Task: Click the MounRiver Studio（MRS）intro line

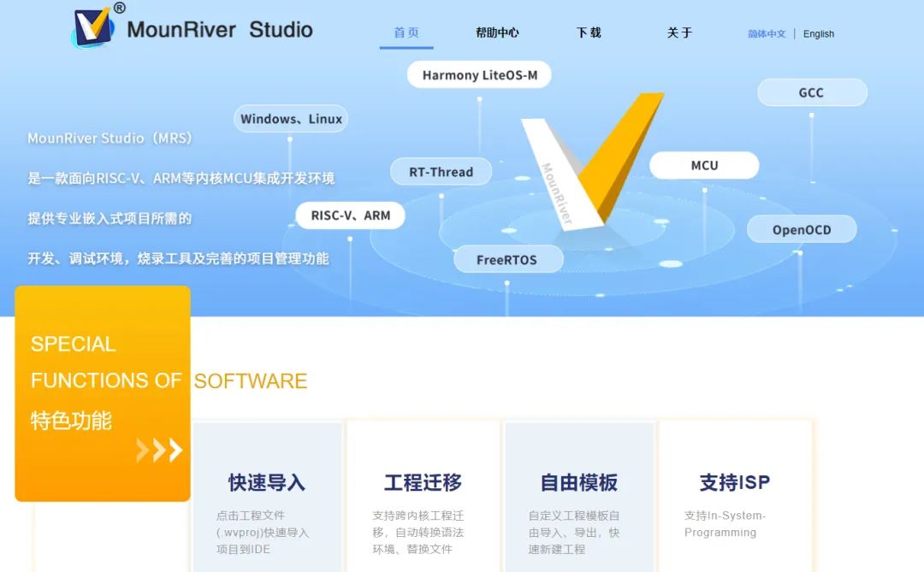Action: (110, 139)
